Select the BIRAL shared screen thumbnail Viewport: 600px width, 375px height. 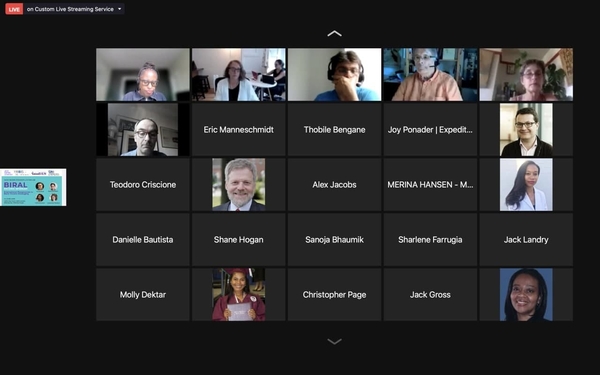coord(33,187)
